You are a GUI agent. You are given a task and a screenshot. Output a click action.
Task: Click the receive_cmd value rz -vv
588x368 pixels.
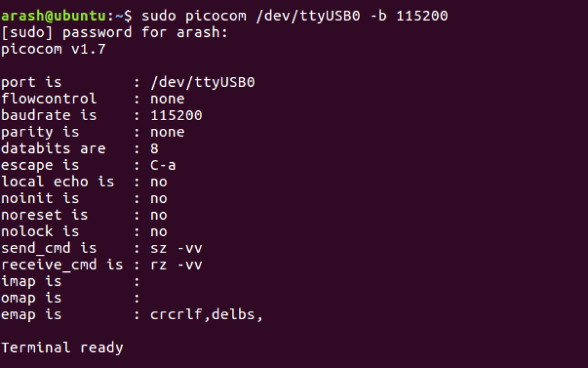(176, 264)
